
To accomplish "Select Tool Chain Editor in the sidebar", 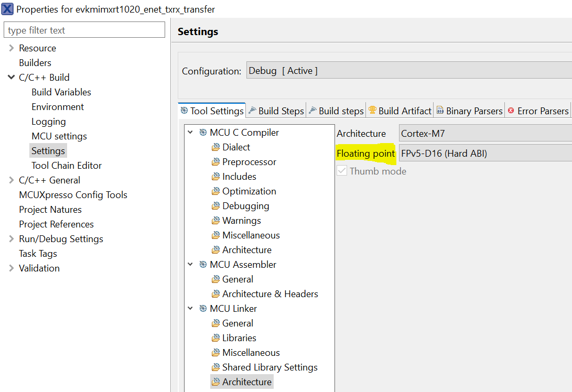I will 66,165.
